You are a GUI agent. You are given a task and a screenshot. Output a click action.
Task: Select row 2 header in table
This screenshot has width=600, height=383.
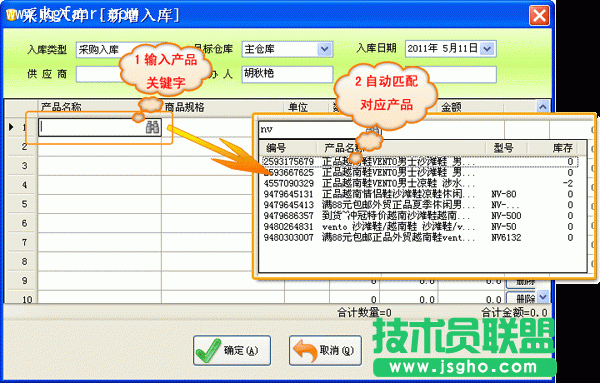[22, 147]
